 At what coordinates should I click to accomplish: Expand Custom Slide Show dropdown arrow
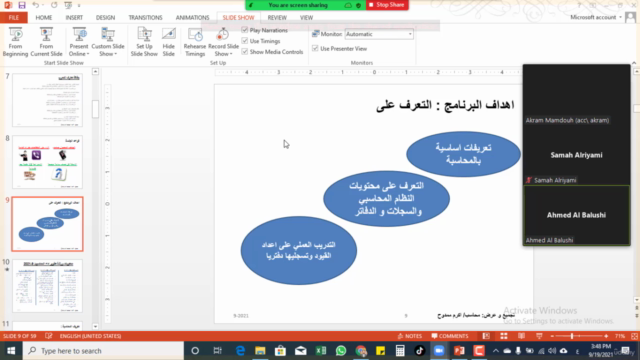click(x=116, y=54)
